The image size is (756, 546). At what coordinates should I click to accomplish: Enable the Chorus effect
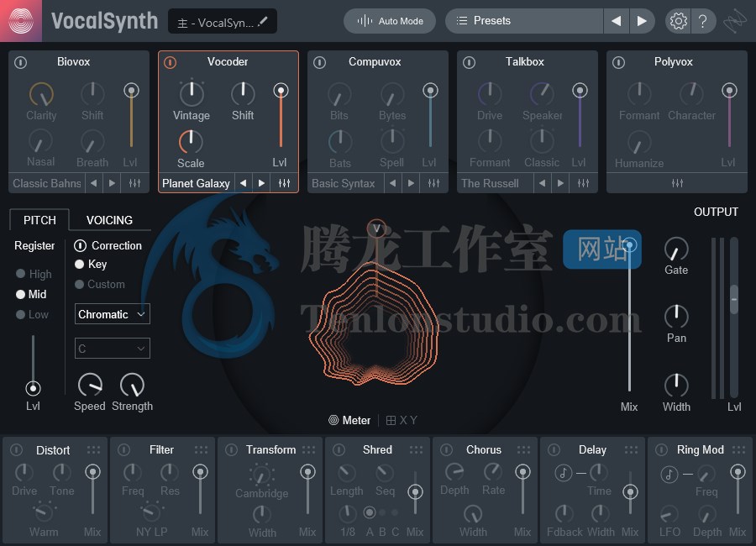[x=447, y=449]
